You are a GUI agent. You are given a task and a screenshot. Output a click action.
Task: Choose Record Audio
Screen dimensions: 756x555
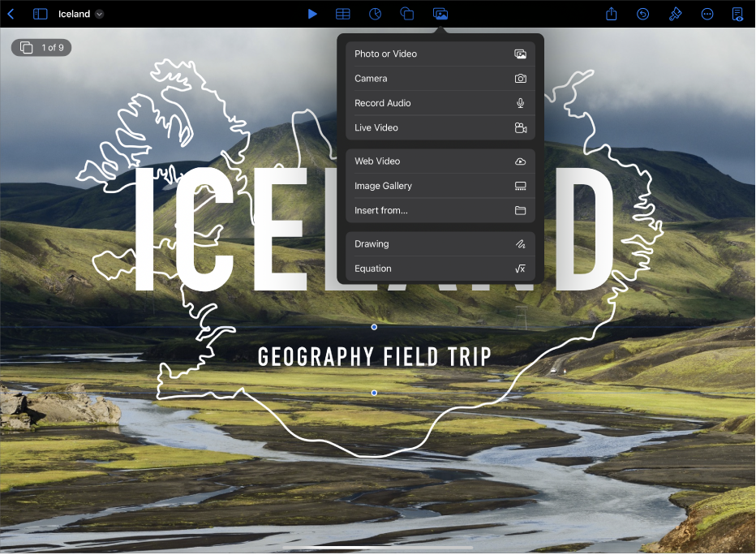pos(440,103)
